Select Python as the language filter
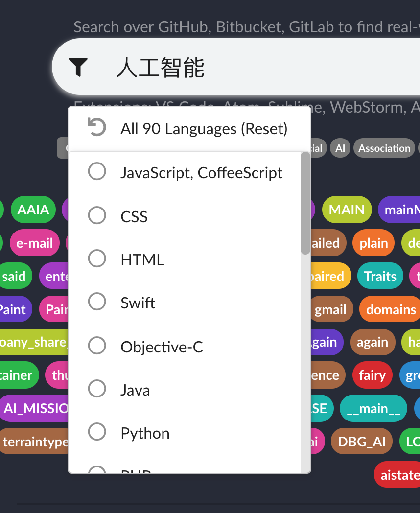This screenshot has width=420, height=513. 97,432
